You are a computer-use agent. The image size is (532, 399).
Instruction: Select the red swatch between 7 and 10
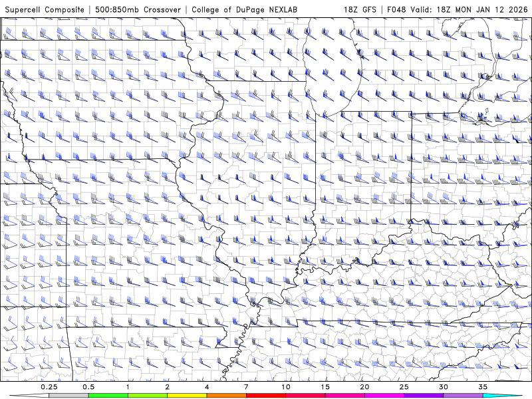(265, 396)
